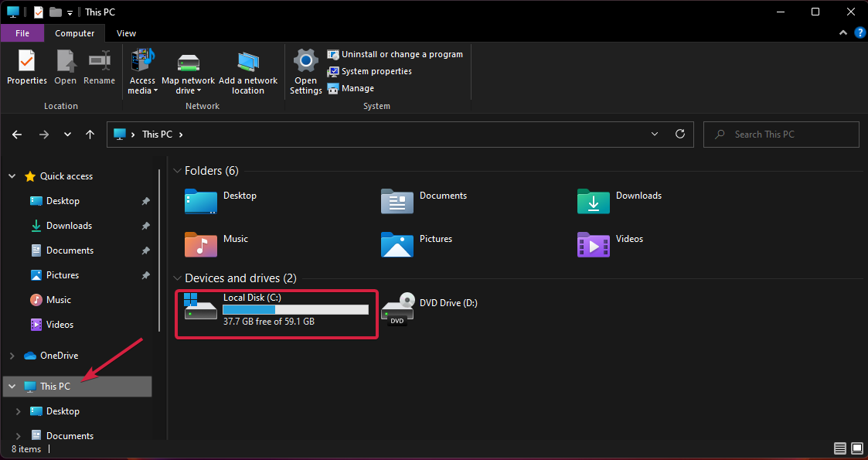Select the DVD Drive (D:) icon

[397, 309]
